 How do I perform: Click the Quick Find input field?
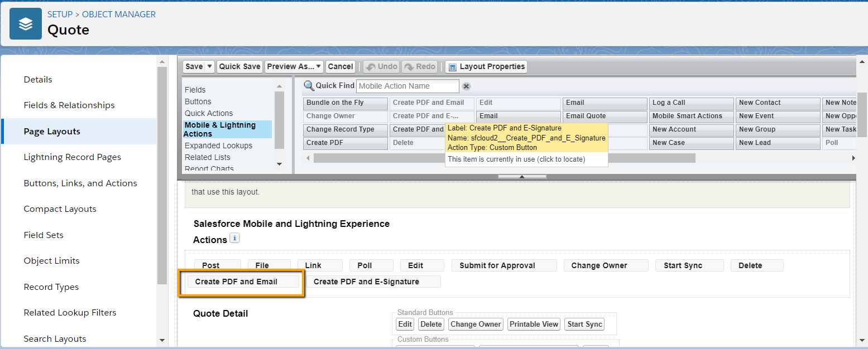(x=407, y=86)
